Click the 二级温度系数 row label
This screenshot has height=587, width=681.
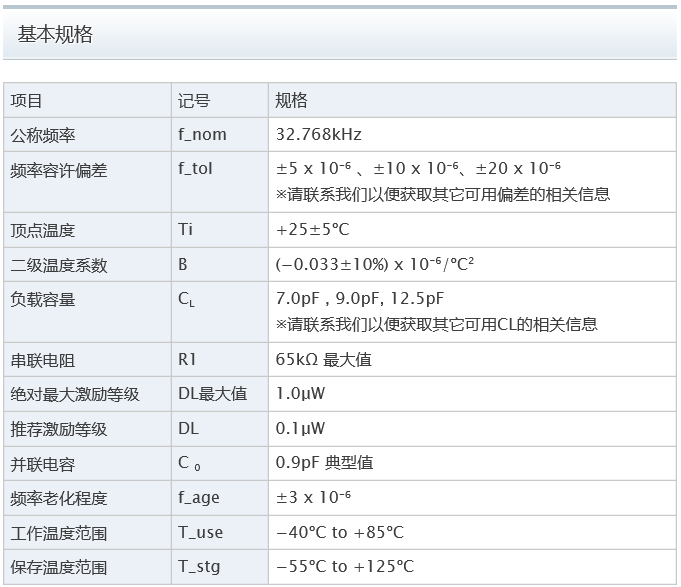coord(59,266)
